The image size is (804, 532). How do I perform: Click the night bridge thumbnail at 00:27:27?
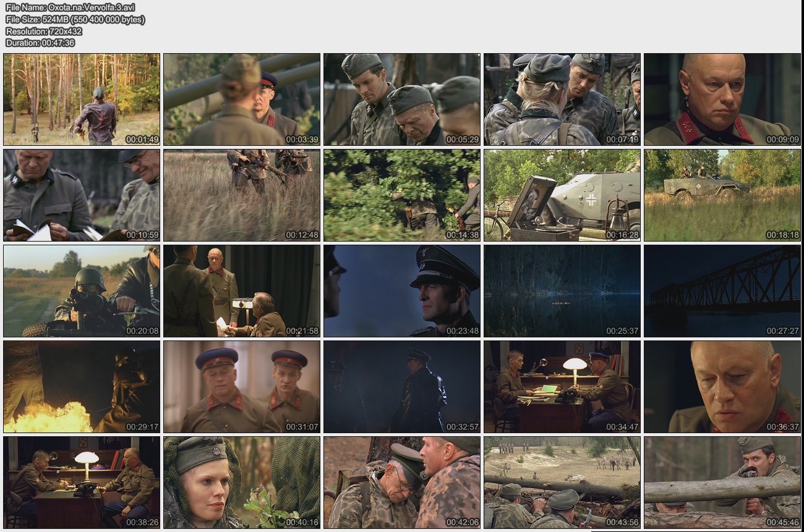pyautogui.click(x=722, y=291)
